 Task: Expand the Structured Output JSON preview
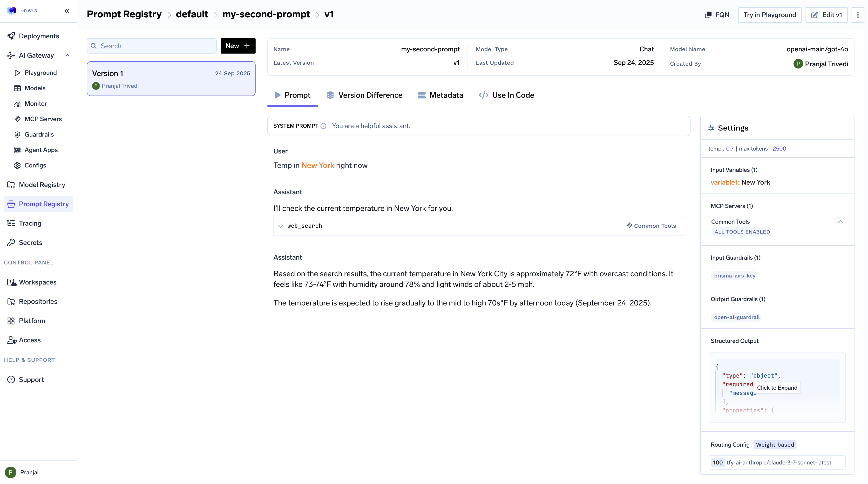tap(777, 387)
